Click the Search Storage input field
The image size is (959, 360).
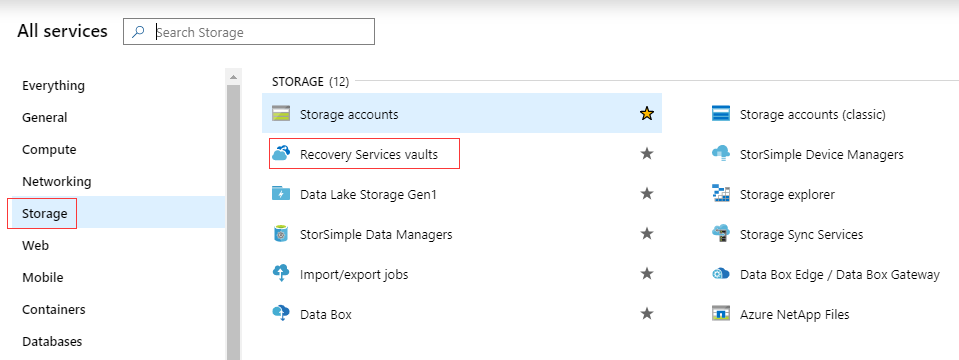click(x=249, y=32)
